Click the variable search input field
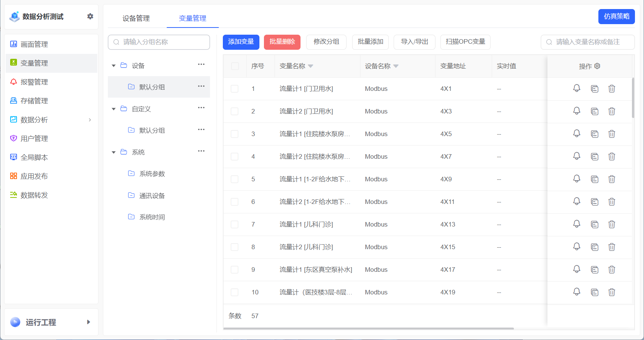The image size is (644, 340). 587,42
